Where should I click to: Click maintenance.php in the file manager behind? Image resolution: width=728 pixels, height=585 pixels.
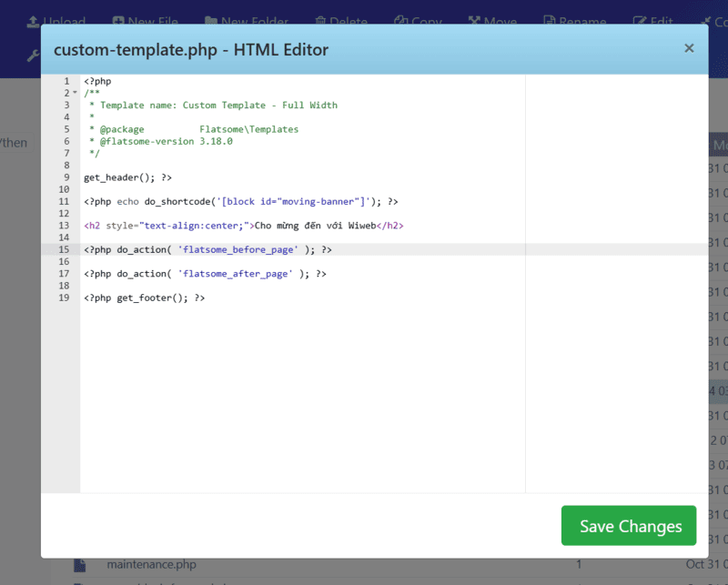[151, 565]
